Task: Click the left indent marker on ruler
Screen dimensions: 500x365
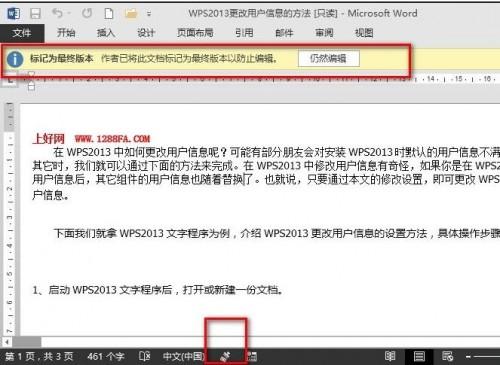Action: pos(31,87)
